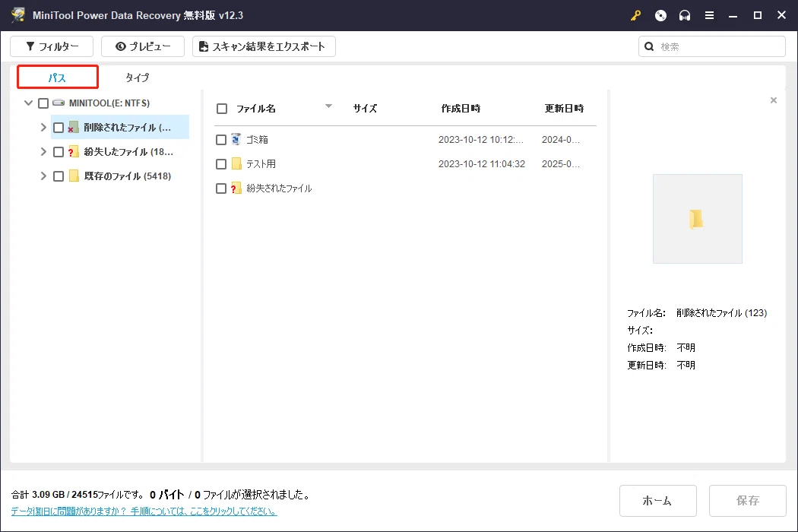Click the プレビュー button
Viewport: 798px width, 532px height.
143,46
